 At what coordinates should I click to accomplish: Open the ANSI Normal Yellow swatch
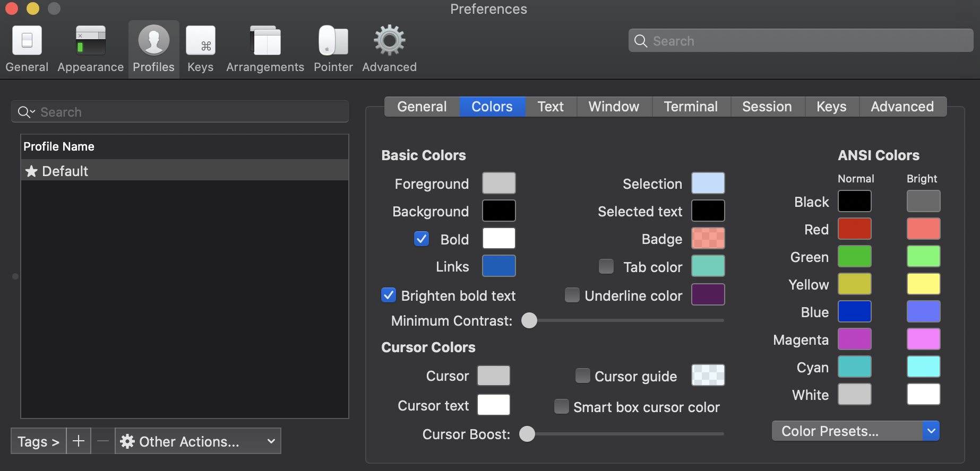pyautogui.click(x=855, y=284)
